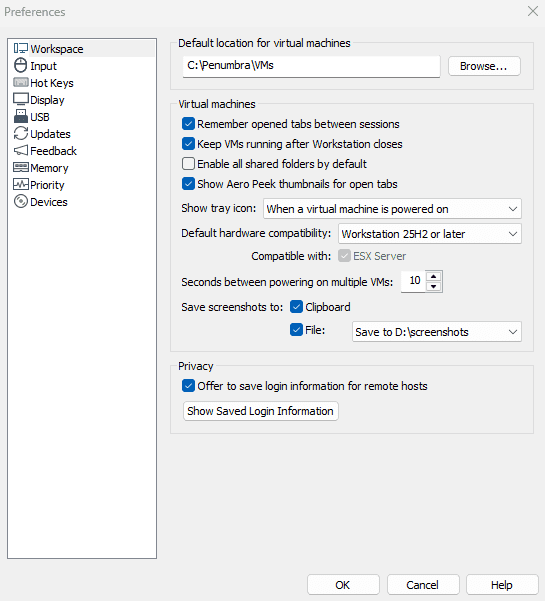Click the Devices disc icon

tap(21, 201)
